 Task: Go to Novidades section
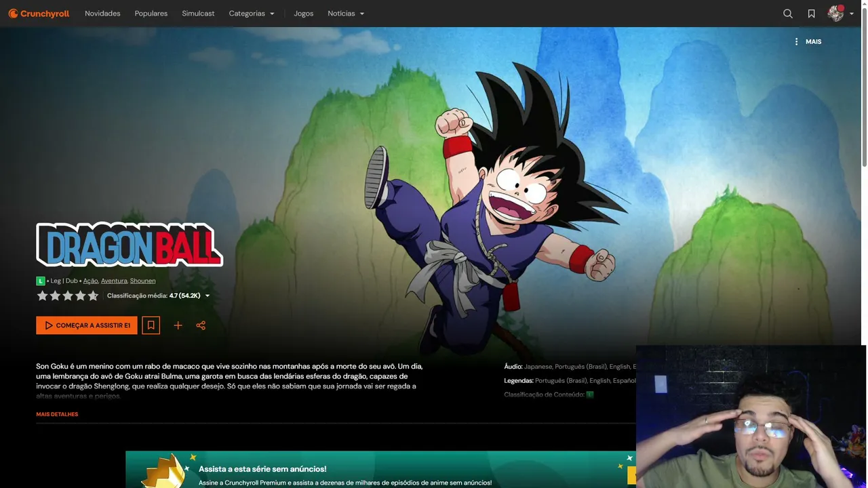pos(102,14)
